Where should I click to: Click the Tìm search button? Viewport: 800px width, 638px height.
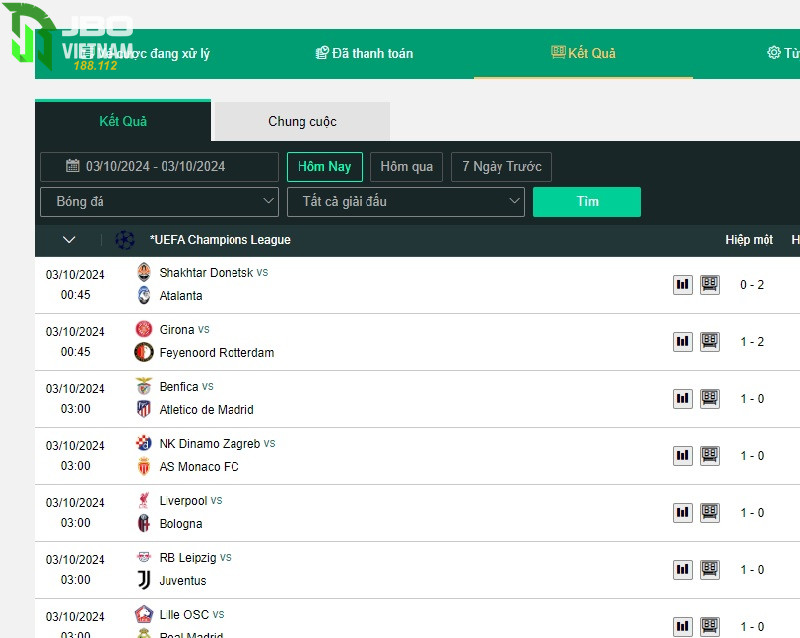coord(587,202)
